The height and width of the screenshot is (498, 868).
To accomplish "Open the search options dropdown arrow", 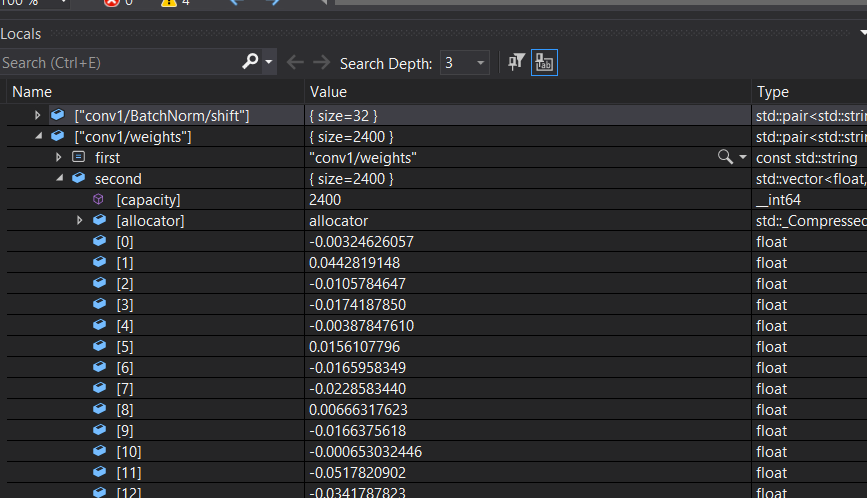I will tap(269, 62).
